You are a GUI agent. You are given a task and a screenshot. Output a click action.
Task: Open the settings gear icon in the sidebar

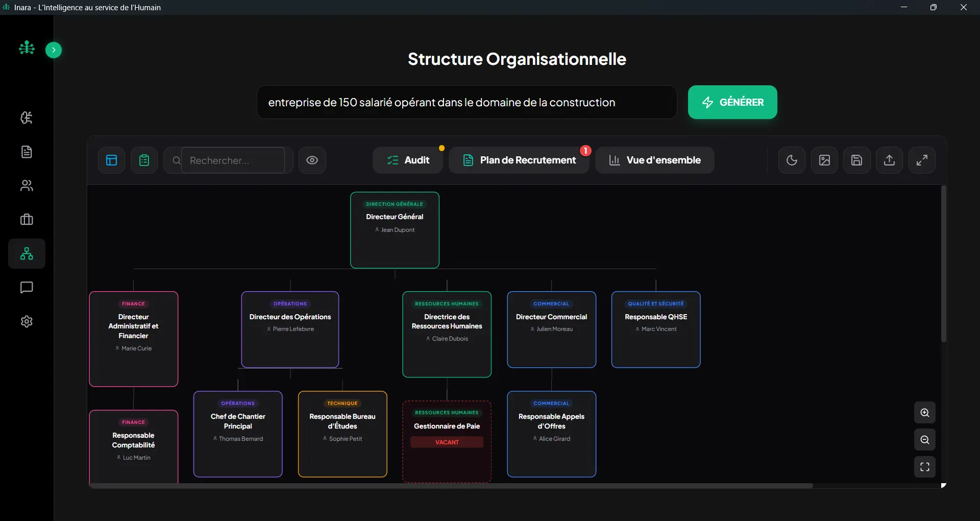click(27, 321)
